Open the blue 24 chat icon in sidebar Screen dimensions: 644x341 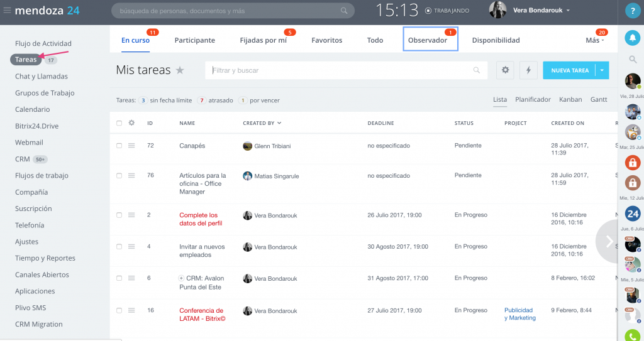coord(633,214)
